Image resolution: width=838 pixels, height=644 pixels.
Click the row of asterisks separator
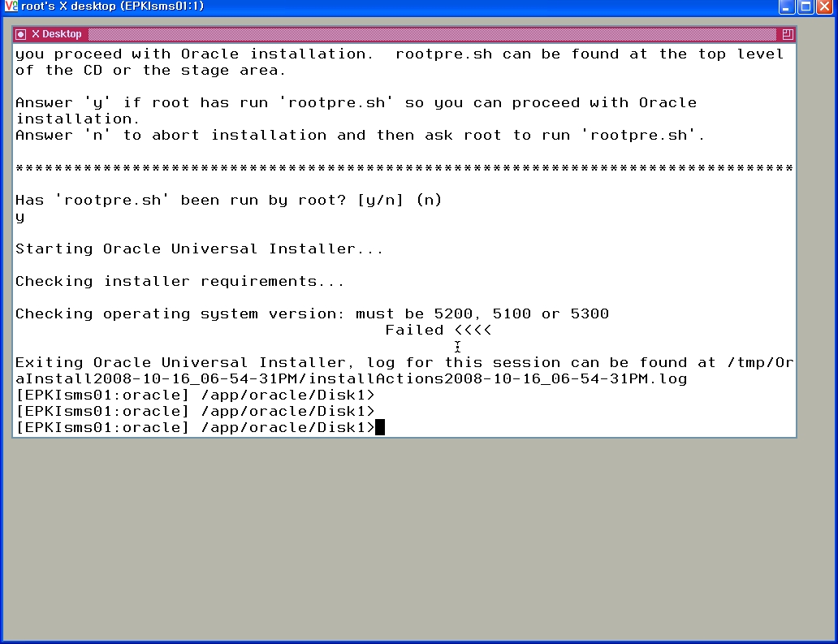pos(404,168)
